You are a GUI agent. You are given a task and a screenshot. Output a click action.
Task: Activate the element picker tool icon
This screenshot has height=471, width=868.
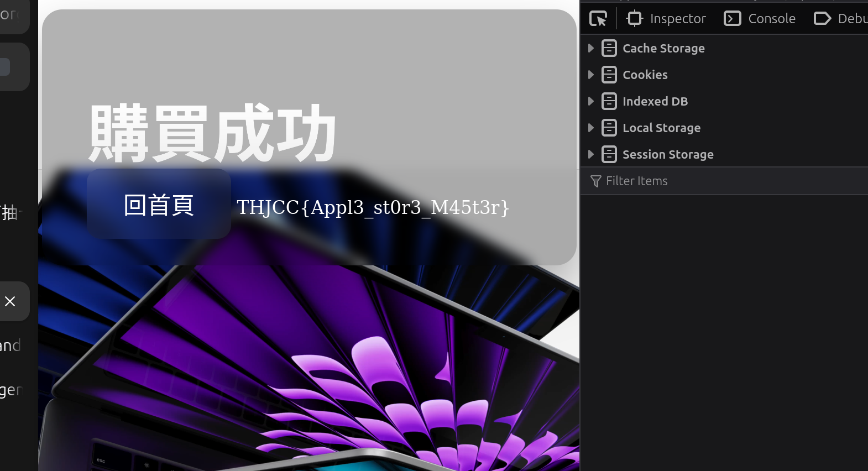pyautogui.click(x=598, y=19)
